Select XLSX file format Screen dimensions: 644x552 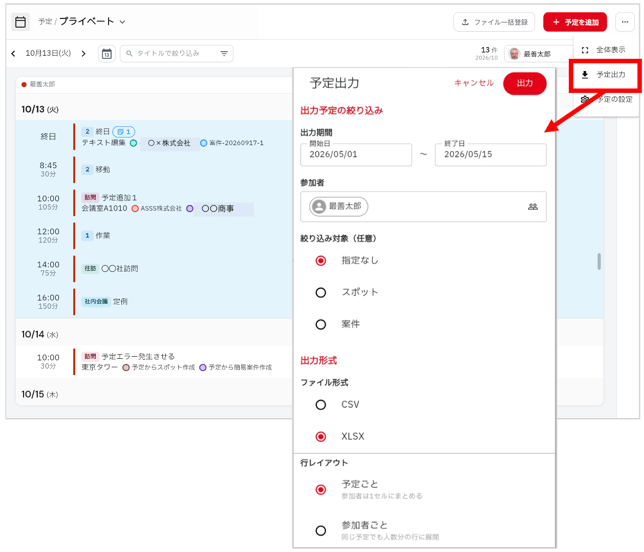click(x=321, y=436)
